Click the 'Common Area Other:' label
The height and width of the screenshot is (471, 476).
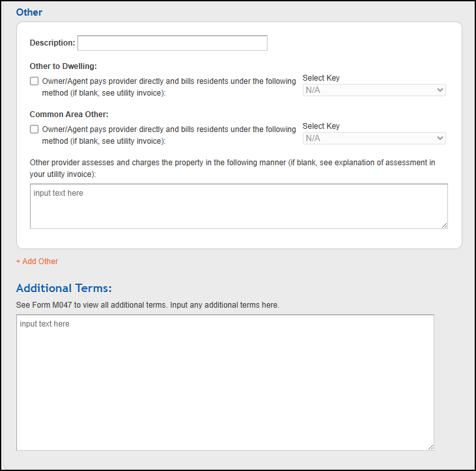[x=69, y=114]
